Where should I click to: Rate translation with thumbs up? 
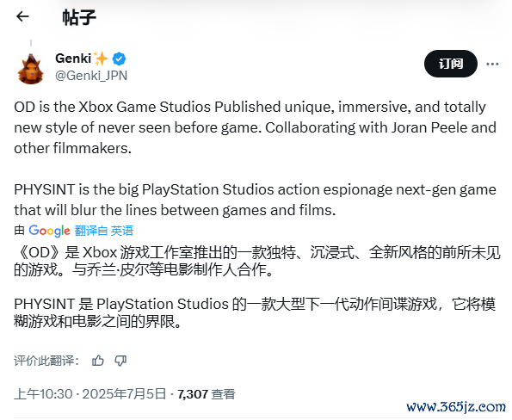[x=98, y=361]
